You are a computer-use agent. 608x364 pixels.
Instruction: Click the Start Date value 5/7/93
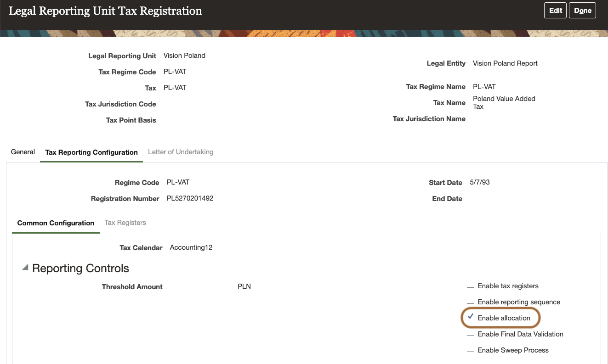coord(481,182)
